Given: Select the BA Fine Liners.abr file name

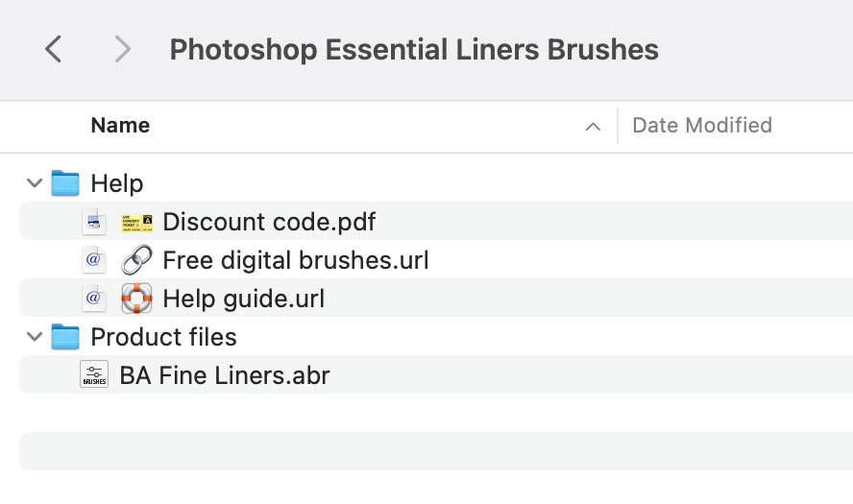Looking at the screenshot, I should (225, 375).
